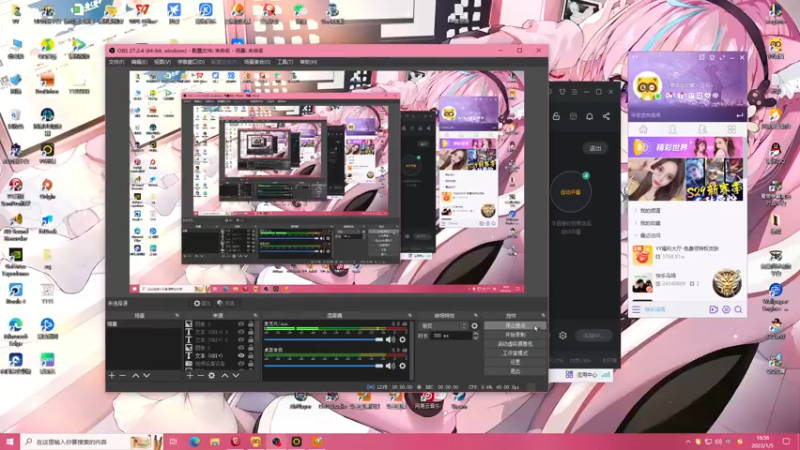Image resolution: width=800 pixels, height=450 pixels.
Task: Toggle the lock on the 文本 (GDI+) source
Action: 251,356
